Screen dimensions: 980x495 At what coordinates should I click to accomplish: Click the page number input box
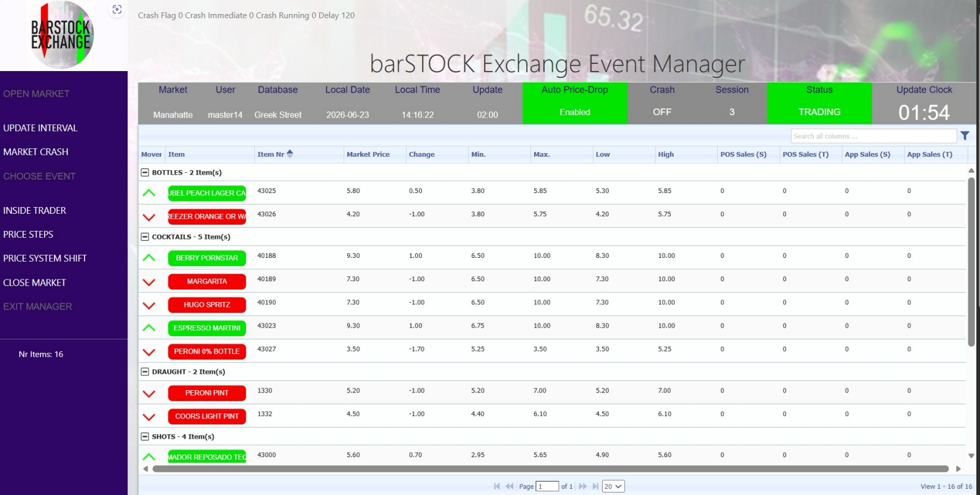pos(547,486)
